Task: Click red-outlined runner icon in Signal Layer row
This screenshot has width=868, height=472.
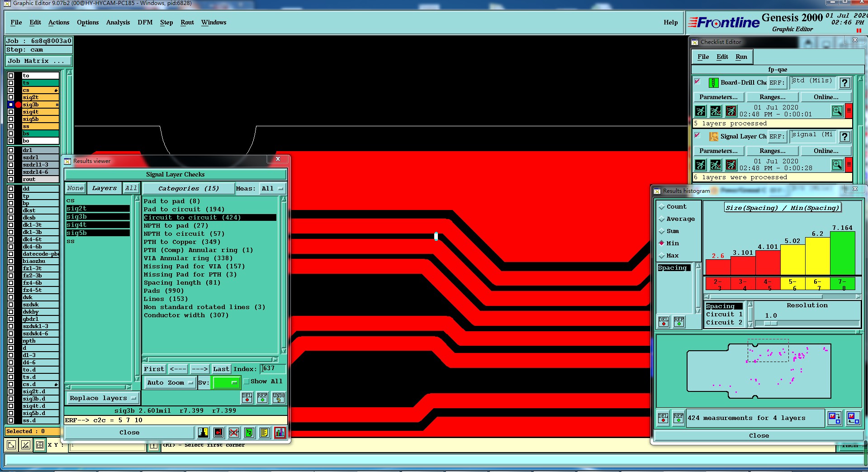Action: click(x=731, y=165)
